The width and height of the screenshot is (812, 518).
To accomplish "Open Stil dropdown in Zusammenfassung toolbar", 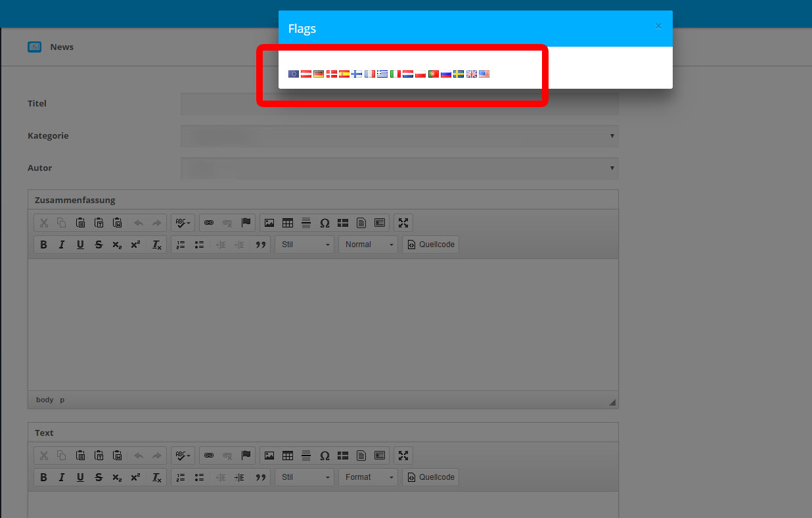I will coord(304,245).
